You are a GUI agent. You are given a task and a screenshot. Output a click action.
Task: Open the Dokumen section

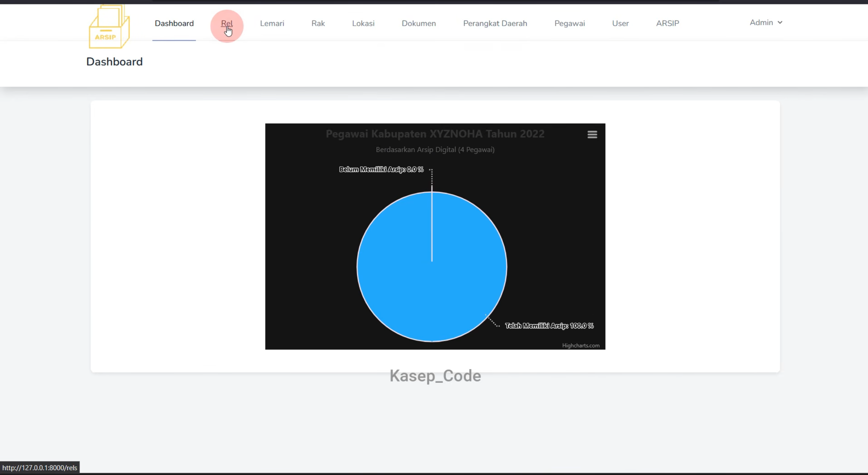click(419, 23)
